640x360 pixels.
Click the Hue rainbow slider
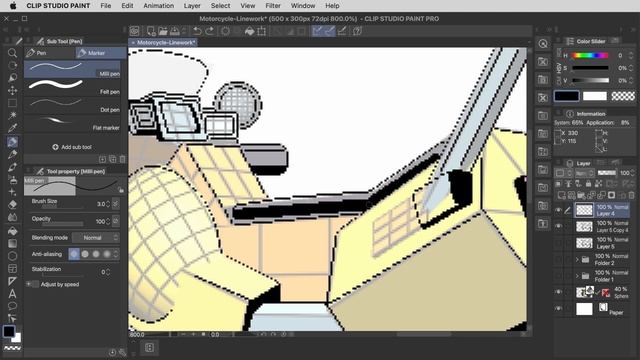click(590, 55)
